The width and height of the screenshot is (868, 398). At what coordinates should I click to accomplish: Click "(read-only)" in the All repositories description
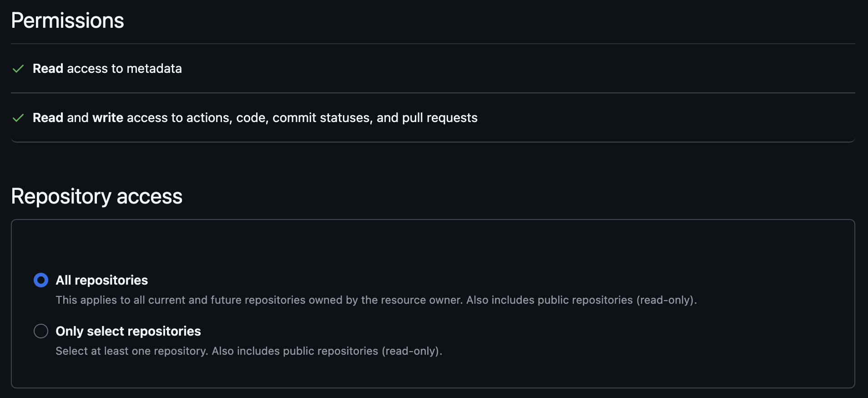point(666,300)
